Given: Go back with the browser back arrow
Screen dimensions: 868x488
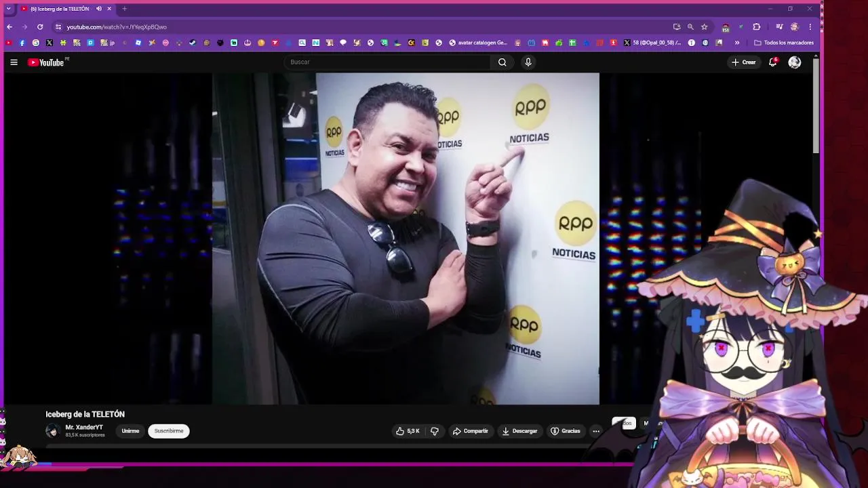Looking at the screenshot, I should [x=9, y=27].
